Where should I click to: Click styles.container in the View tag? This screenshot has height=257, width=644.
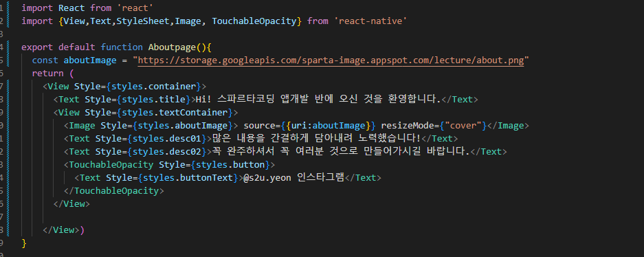(153, 87)
